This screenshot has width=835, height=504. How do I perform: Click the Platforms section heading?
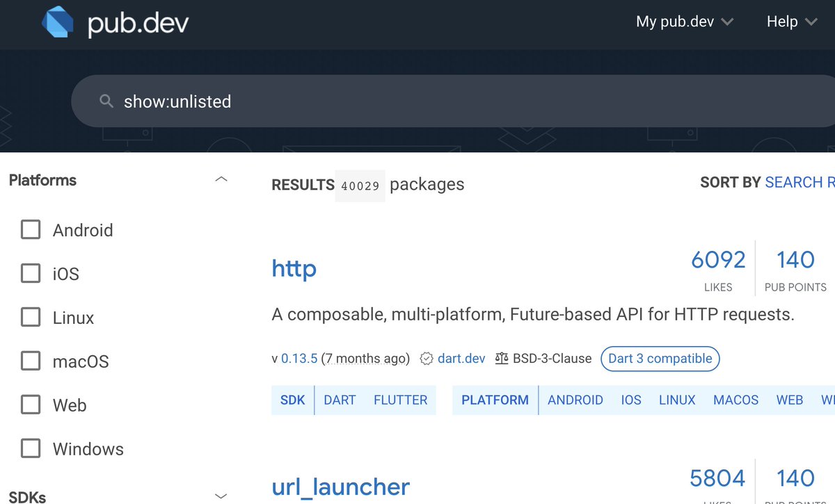(x=42, y=180)
